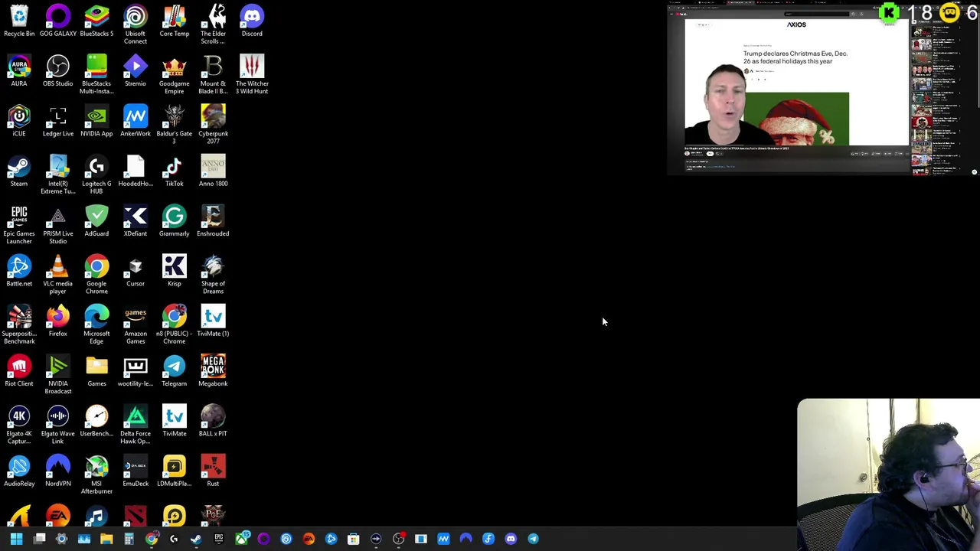
Task: Switch to Xbox app on taskbar
Action: 241,539
